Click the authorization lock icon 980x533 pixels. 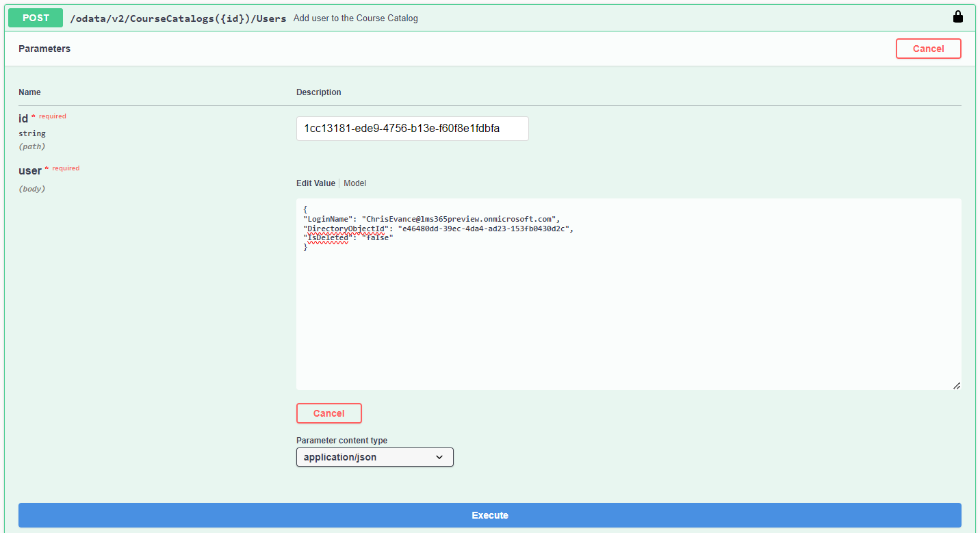coord(957,16)
